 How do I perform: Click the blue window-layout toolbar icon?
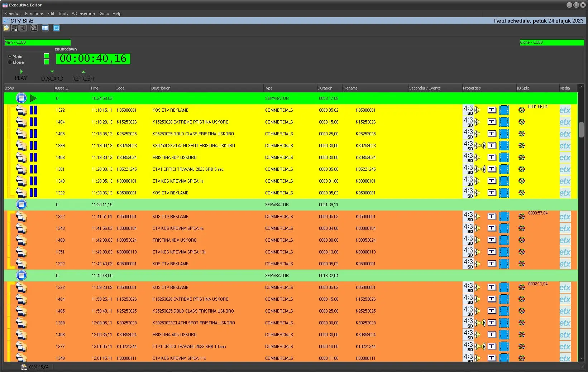pyautogui.click(x=45, y=28)
